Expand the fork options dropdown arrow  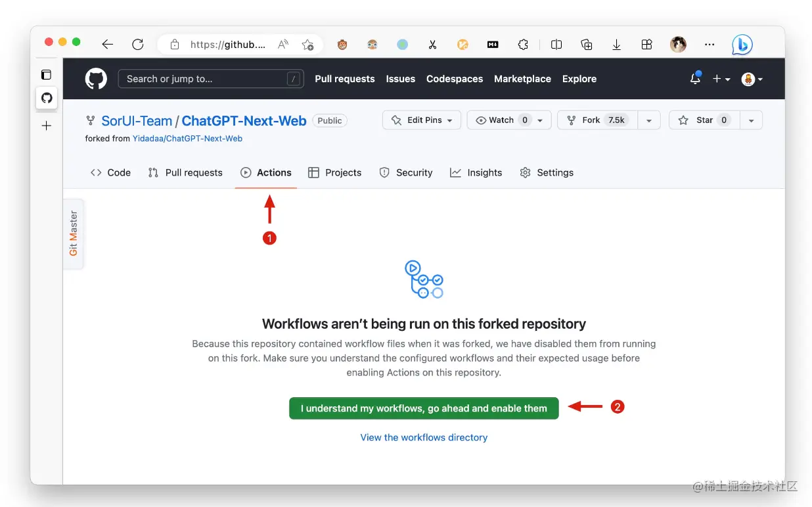tap(649, 120)
